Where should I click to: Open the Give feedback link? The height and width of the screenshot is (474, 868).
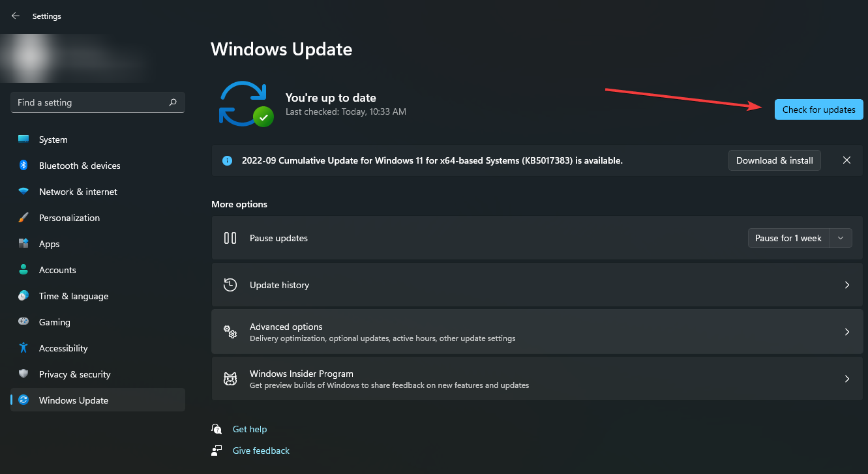(x=261, y=451)
